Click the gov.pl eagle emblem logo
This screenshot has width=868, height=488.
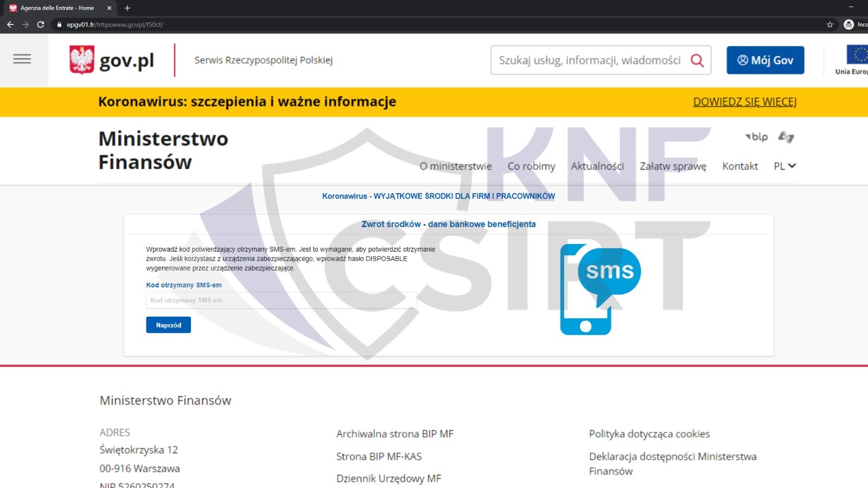pos(80,59)
